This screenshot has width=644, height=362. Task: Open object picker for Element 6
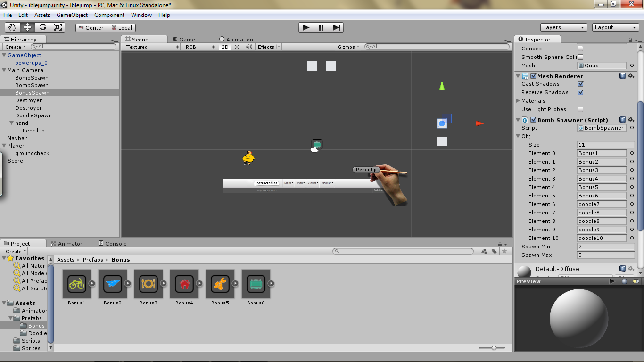point(632,204)
